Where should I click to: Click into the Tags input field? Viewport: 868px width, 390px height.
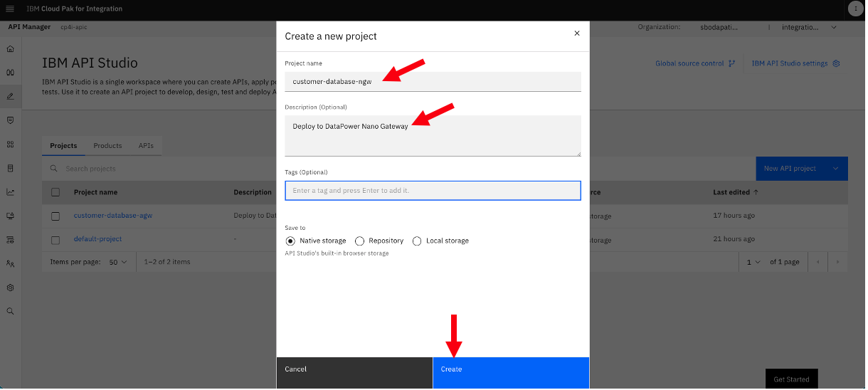coord(433,191)
